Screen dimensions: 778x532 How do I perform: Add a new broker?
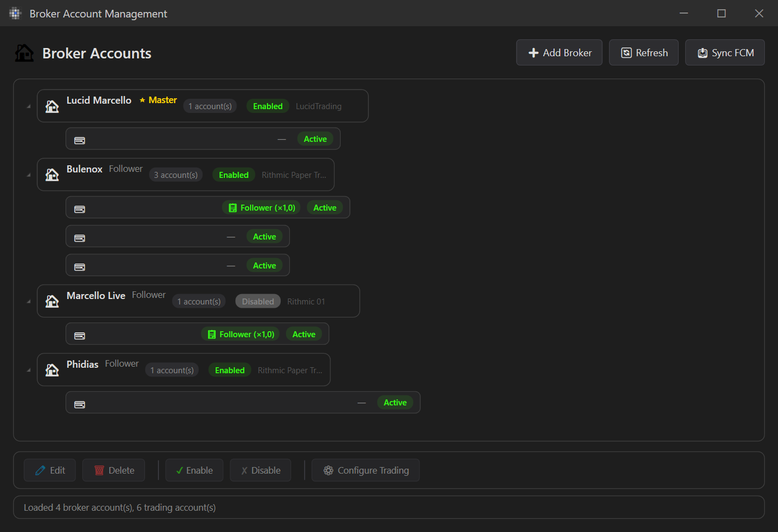click(x=559, y=52)
